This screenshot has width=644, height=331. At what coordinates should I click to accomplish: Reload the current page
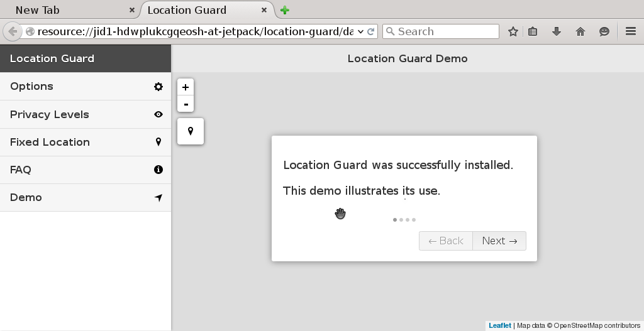click(x=370, y=31)
